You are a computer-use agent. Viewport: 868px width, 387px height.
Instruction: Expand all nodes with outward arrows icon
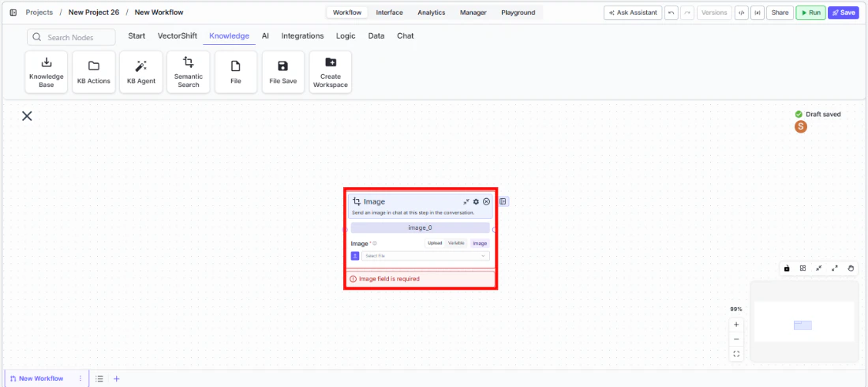835,269
